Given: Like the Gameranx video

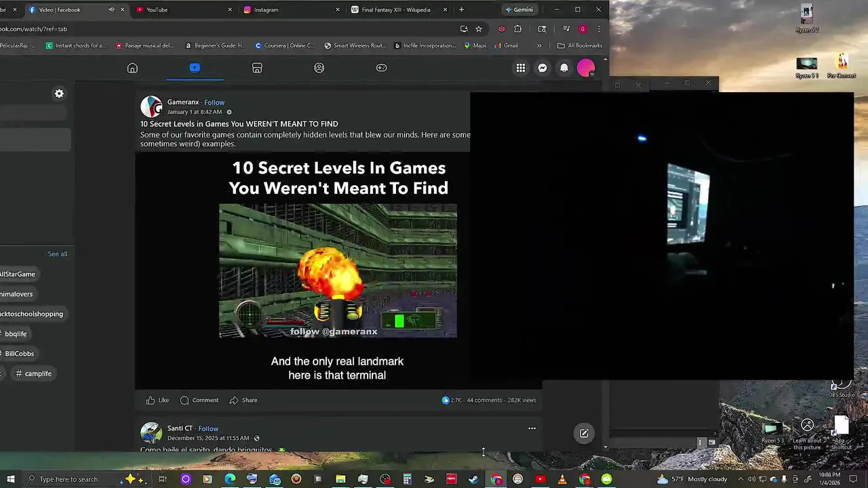Looking at the screenshot, I should [x=157, y=400].
